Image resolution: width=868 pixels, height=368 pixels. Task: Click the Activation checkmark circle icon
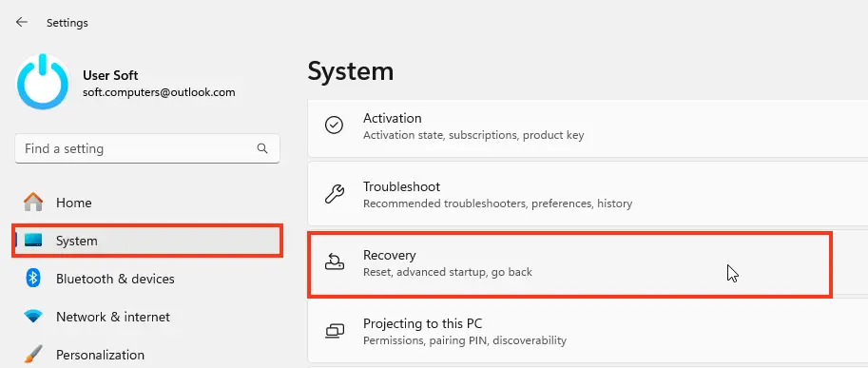(x=334, y=126)
